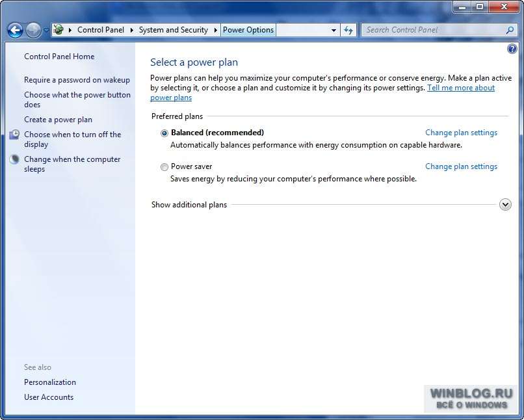Image resolution: width=524 pixels, height=420 pixels.
Task: Select the Balanced (recommended) radio button
Action: [x=164, y=133]
